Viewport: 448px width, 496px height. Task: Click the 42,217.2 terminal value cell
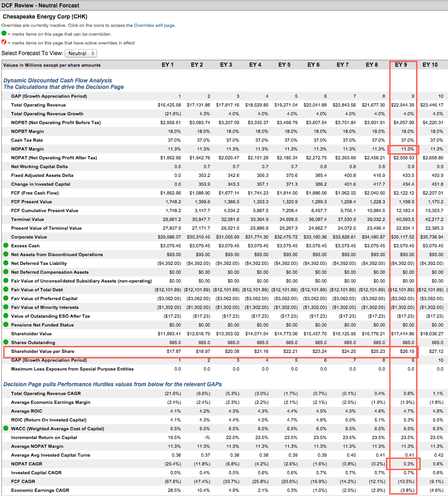434,219
